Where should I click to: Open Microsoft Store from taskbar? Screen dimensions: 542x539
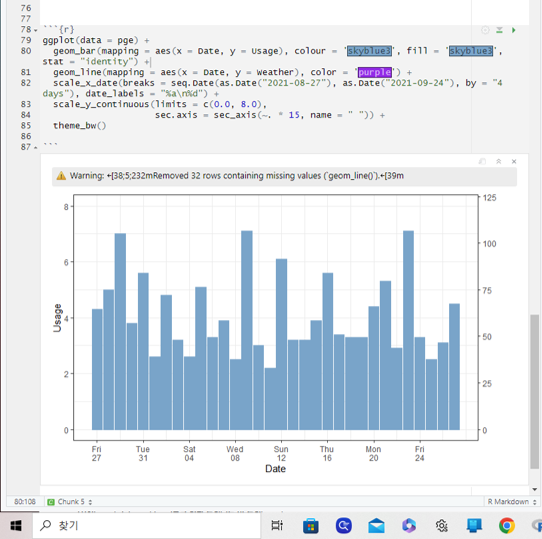[x=310, y=526]
